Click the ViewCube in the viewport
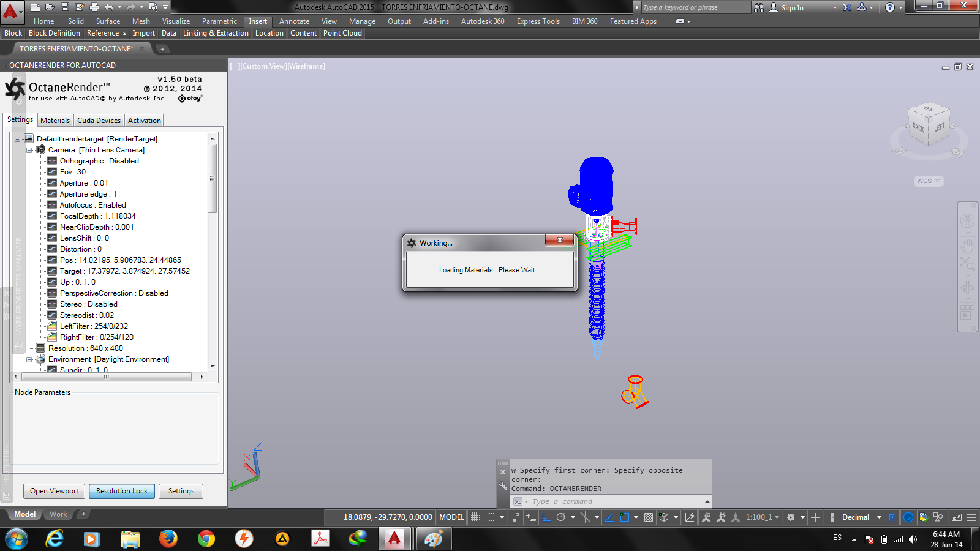This screenshot has height=551, width=980. [929, 124]
